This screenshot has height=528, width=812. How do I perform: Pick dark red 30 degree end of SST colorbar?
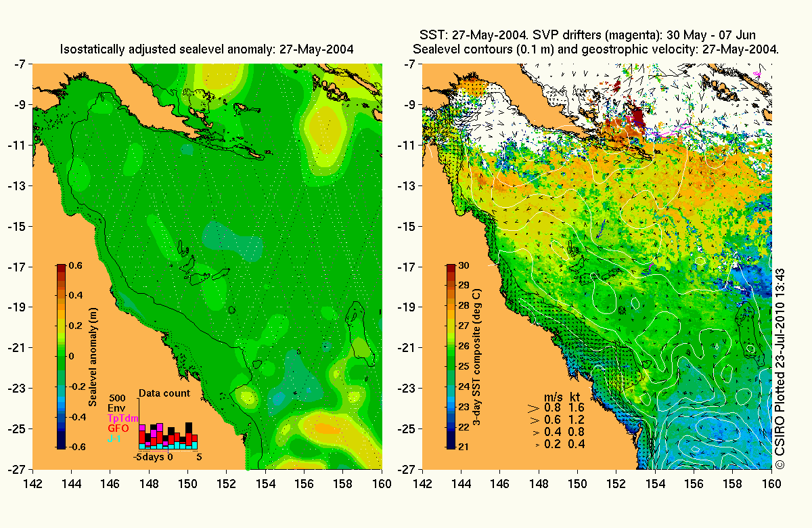[x=451, y=269]
